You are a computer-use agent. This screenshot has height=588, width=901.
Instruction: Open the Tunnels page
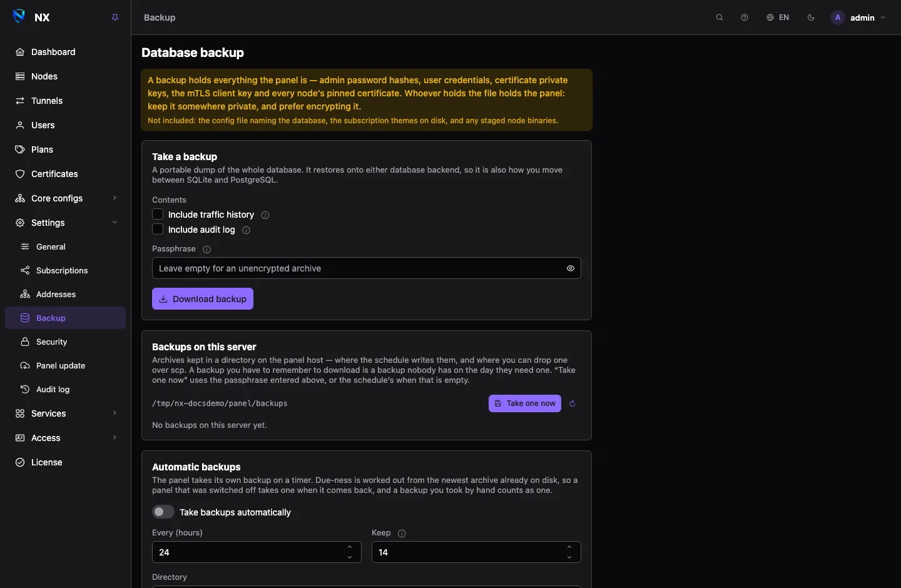point(65,101)
